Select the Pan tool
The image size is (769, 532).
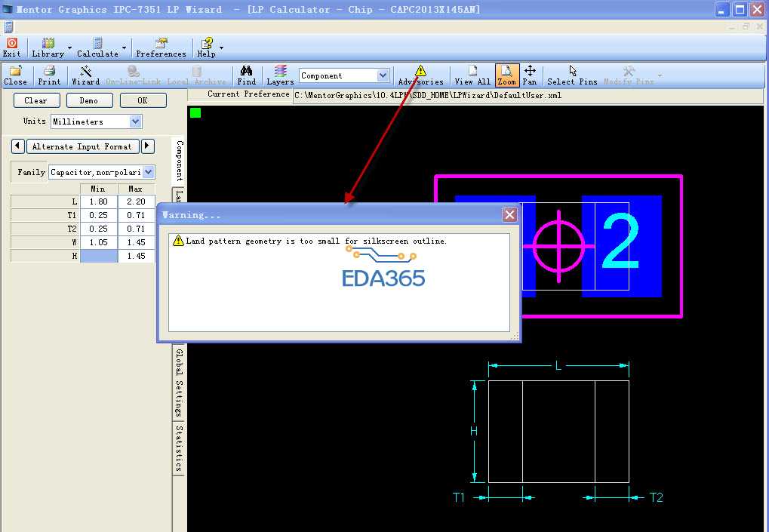(x=530, y=75)
